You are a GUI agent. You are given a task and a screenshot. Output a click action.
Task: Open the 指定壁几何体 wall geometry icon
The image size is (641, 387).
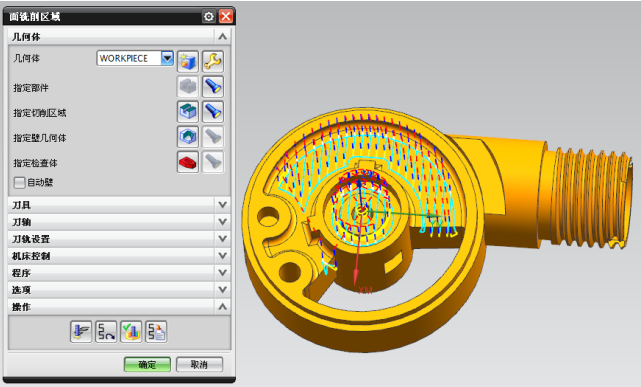(188, 136)
